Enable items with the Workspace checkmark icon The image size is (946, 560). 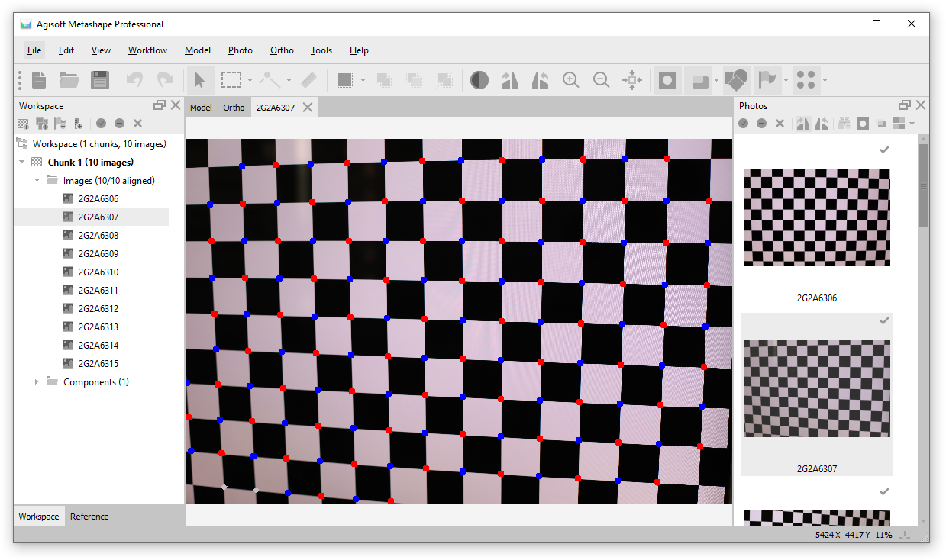(x=101, y=123)
